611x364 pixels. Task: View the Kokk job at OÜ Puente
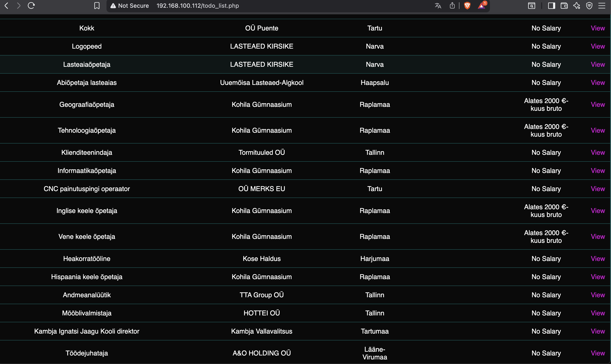click(x=598, y=28)
